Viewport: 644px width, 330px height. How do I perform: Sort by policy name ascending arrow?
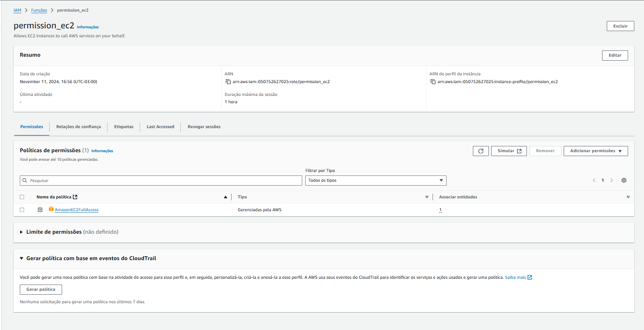[225, 197]
